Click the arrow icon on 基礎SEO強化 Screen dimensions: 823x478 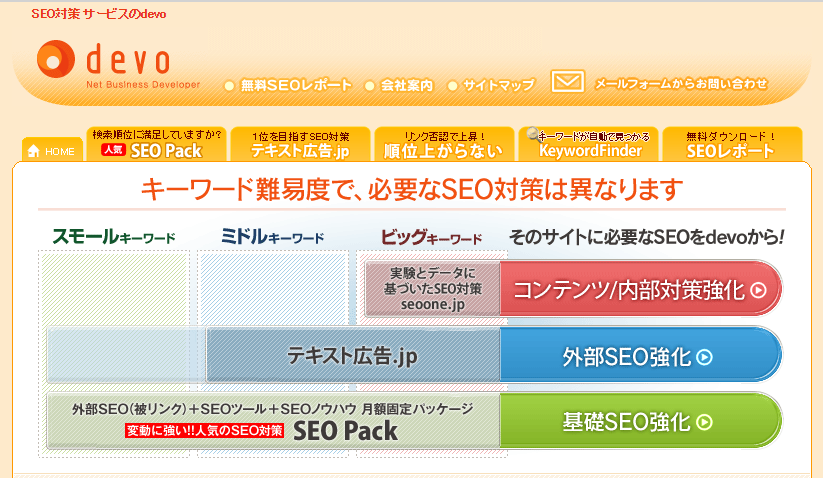[705, 422]
